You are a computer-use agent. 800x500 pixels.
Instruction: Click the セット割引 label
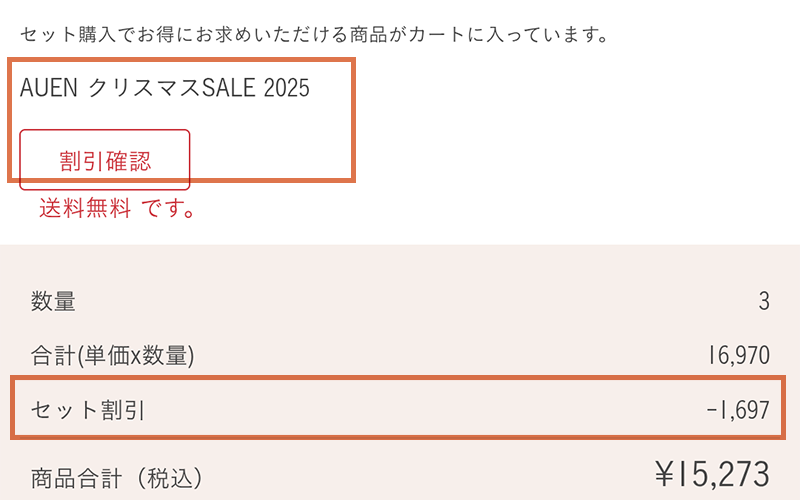[x=88, y=409]
